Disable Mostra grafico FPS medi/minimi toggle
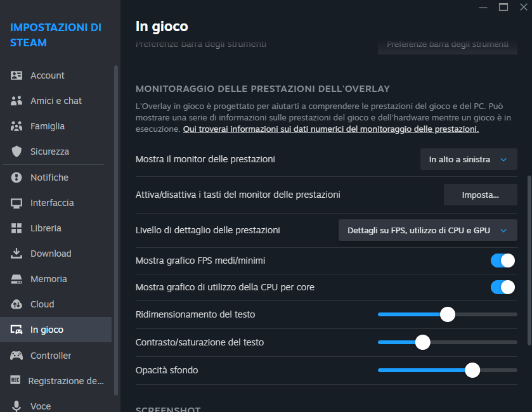532x412 pixels. [503, 261]
